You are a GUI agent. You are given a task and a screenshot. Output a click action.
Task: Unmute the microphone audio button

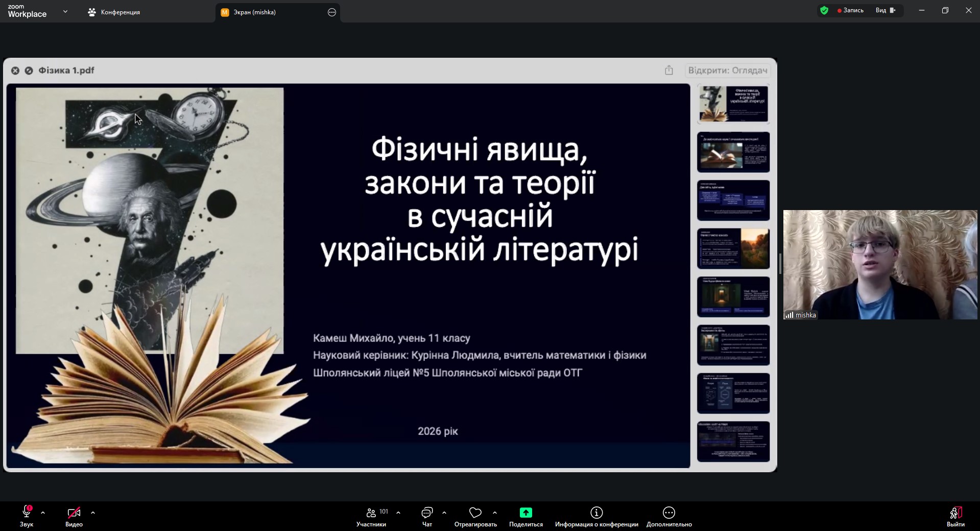[27, 512]
